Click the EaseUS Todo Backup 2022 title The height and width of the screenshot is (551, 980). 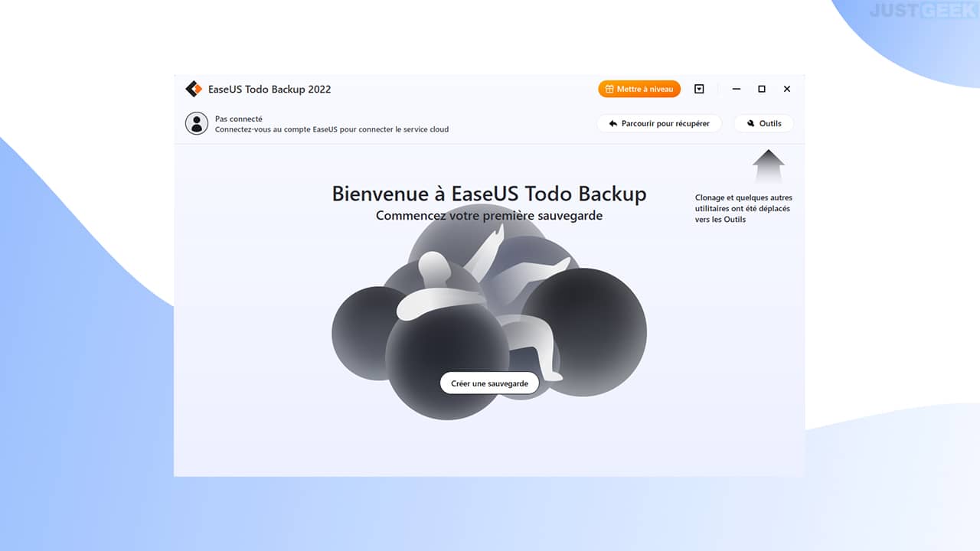[269, 89]
